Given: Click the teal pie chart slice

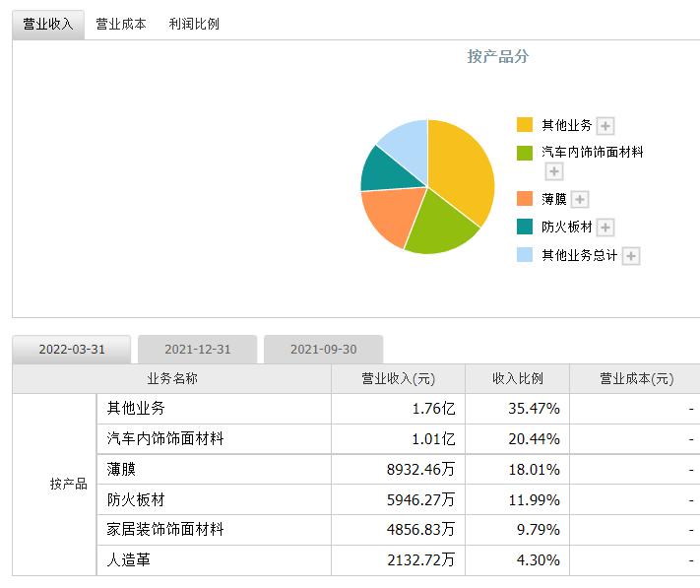Looking at the screenshot, I should point(383,172).
